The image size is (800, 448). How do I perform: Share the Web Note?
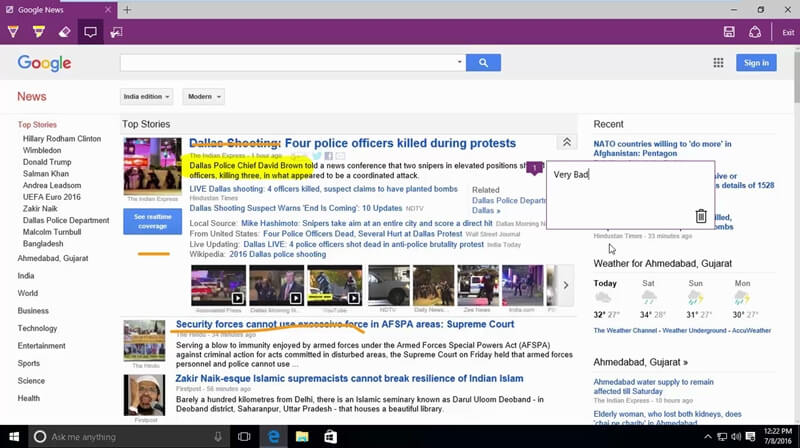click(755, 32)
